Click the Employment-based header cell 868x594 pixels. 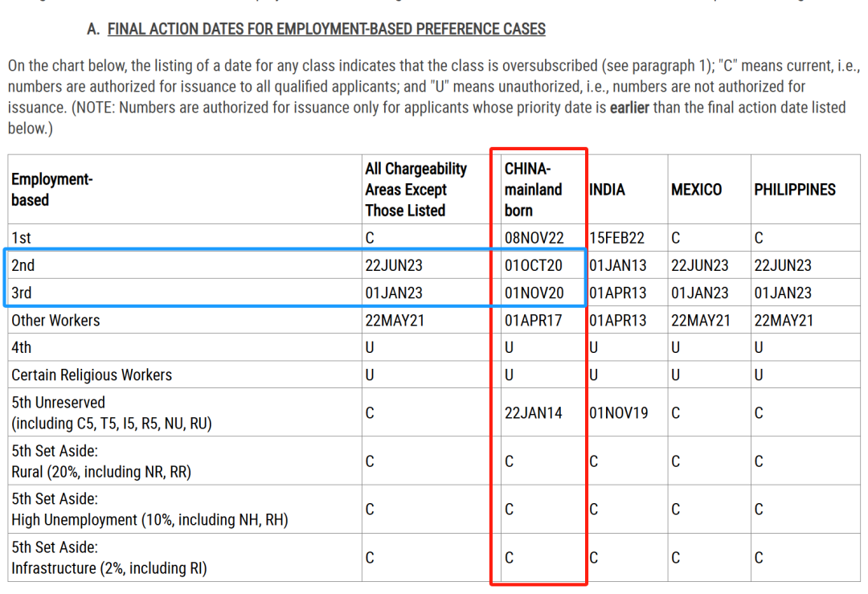point(51,190)
